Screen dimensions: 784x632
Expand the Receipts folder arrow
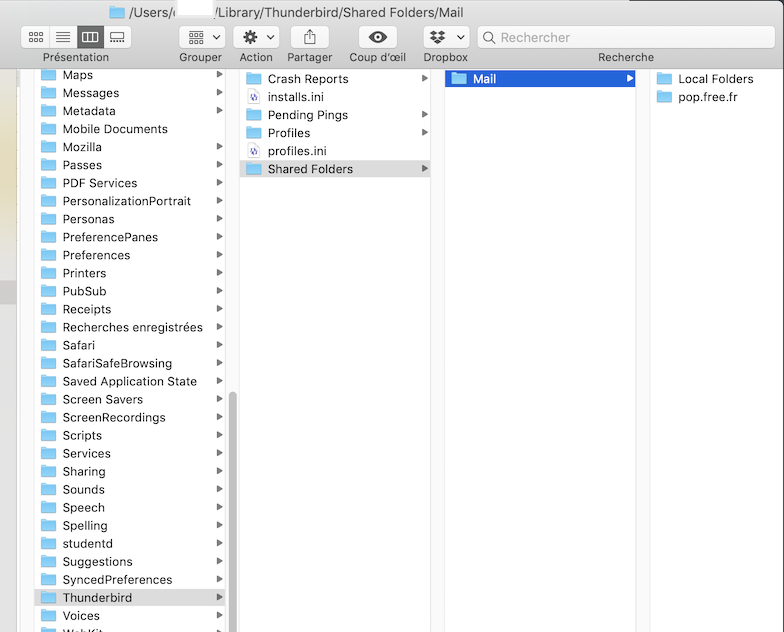(219, 308)
